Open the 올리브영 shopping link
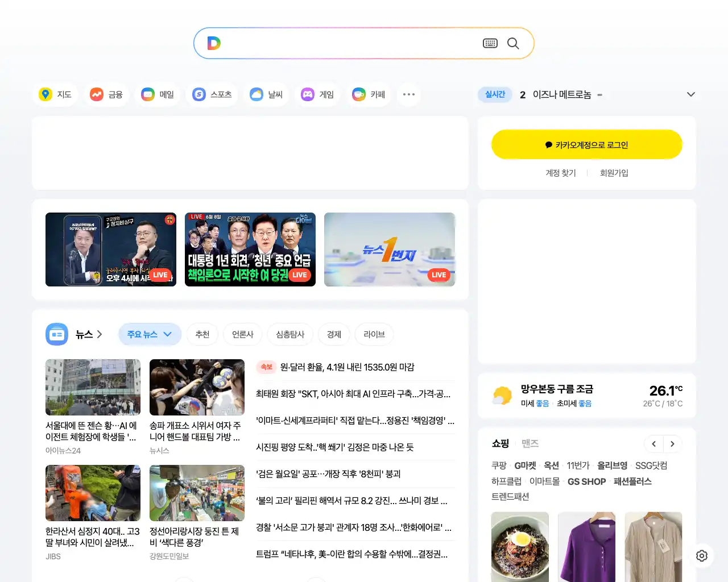The image size is (728, 582). point(613,465)
